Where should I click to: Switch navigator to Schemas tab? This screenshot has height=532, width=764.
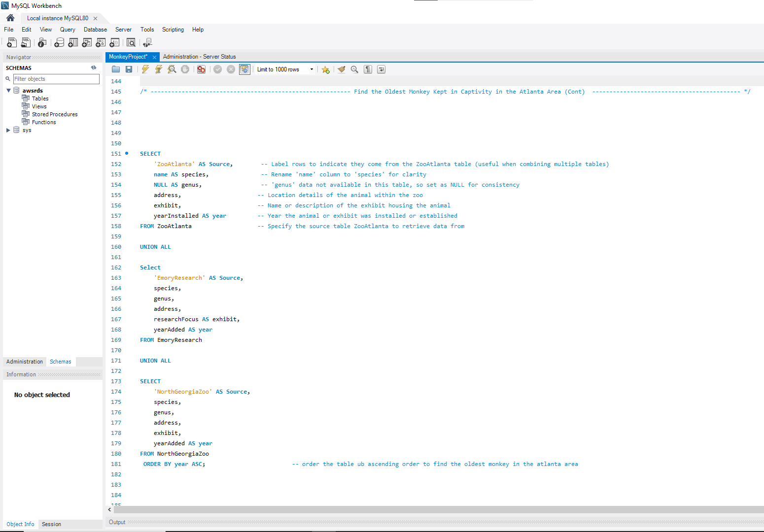[x=61, y=362]
